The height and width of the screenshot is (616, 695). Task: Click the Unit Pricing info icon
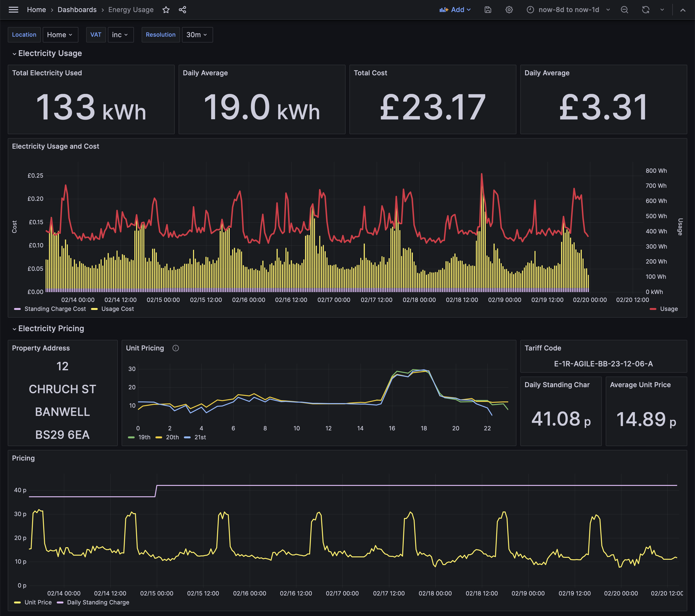[175, 348]
